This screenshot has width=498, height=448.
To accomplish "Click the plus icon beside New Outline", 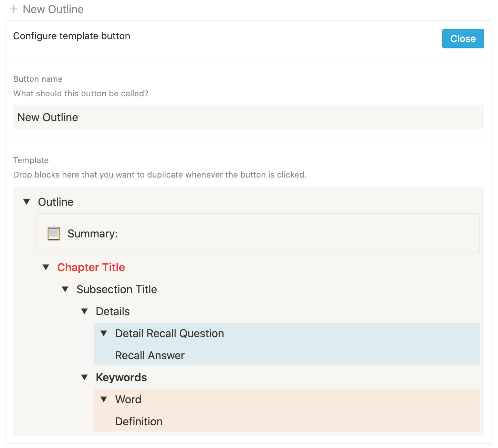I will 14,9.
